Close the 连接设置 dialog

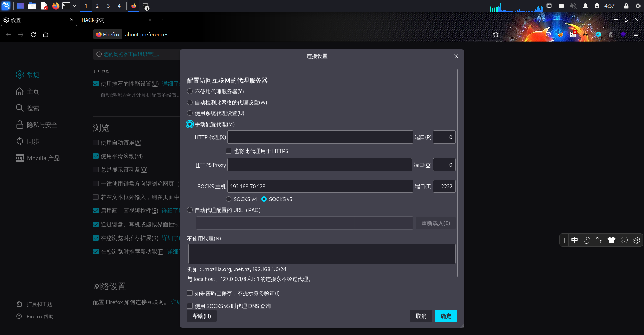point(456,56)
